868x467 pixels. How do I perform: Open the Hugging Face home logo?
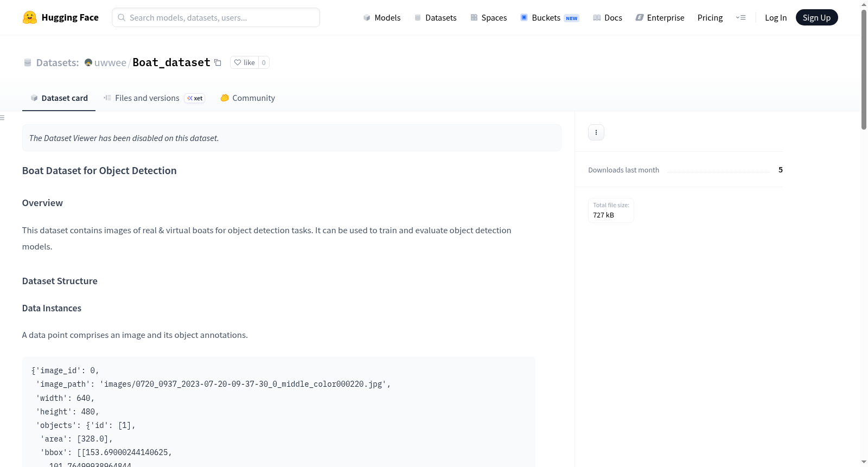(61, 17)
